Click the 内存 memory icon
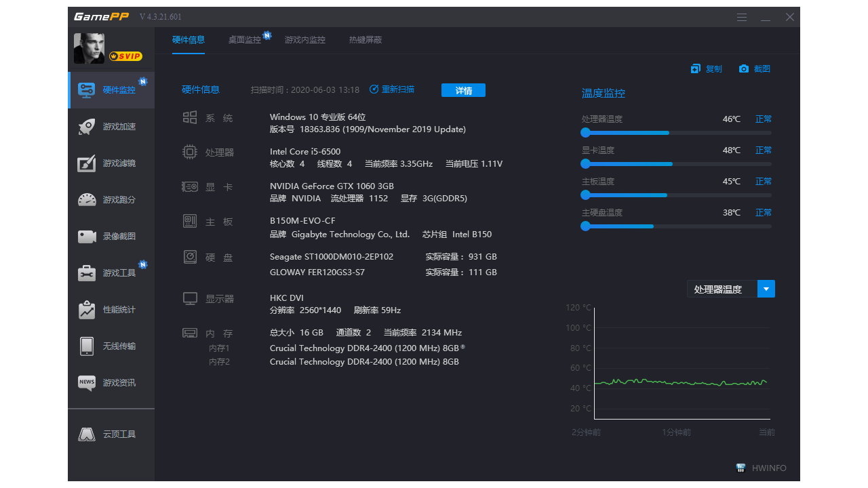The image size is (868, 488). point(190,333)
